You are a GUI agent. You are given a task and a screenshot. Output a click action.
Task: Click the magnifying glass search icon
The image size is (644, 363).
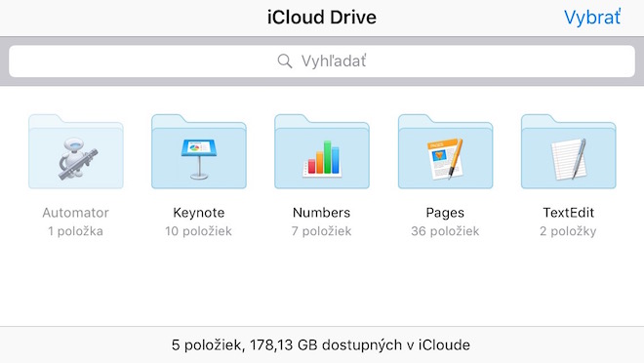285,61
